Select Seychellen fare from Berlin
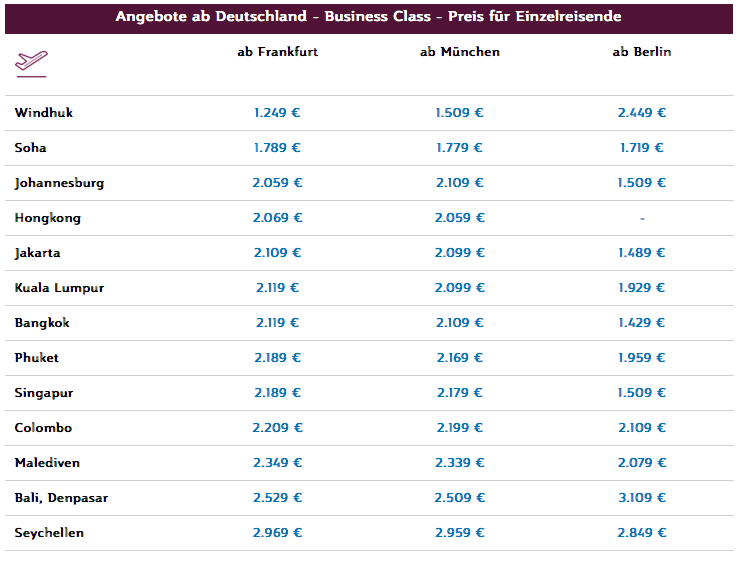The width and height of the screenshot is (746, 563). (642, 533)
